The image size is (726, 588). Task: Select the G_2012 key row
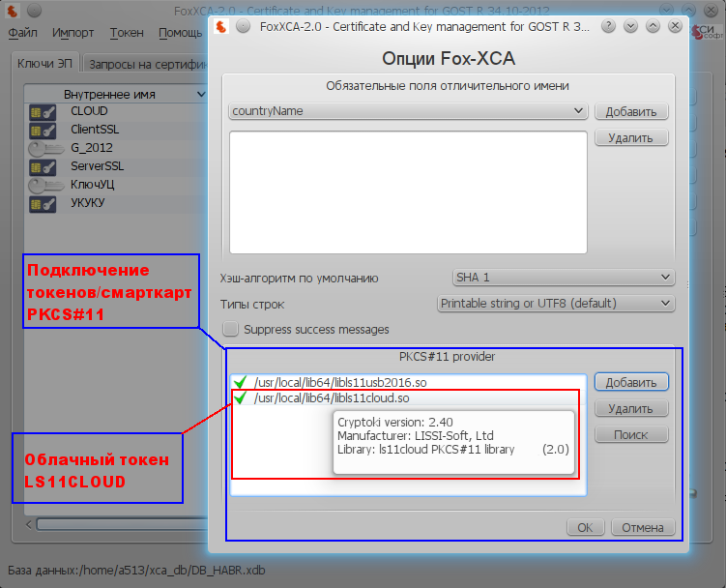[116, 149]
